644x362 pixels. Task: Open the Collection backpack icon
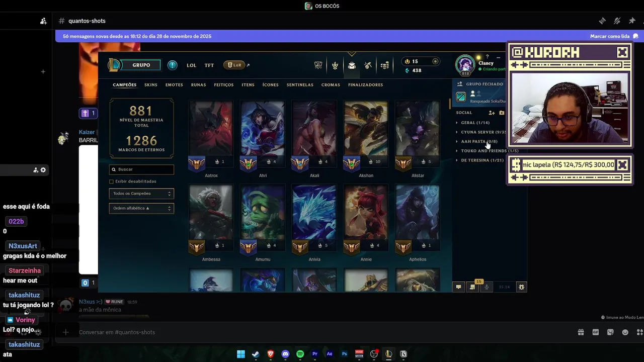point(352,65)
